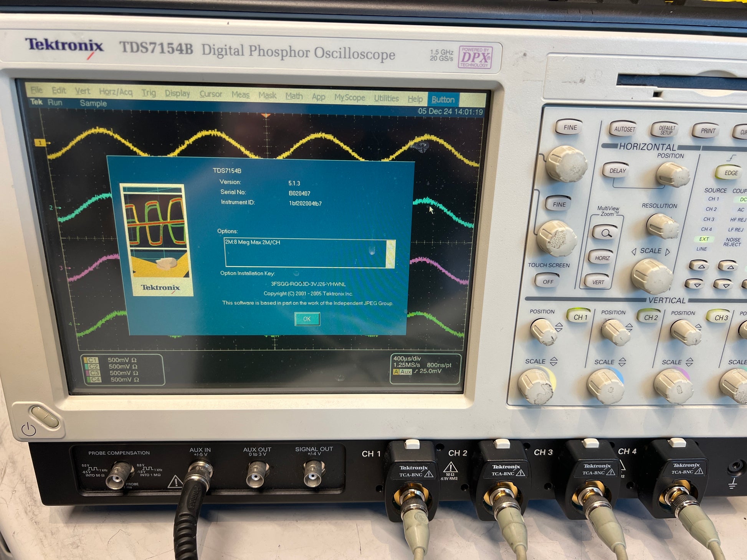
Task: Toggle the TOUCH SCREEN OFF button
Action: [x=548, y=282]
